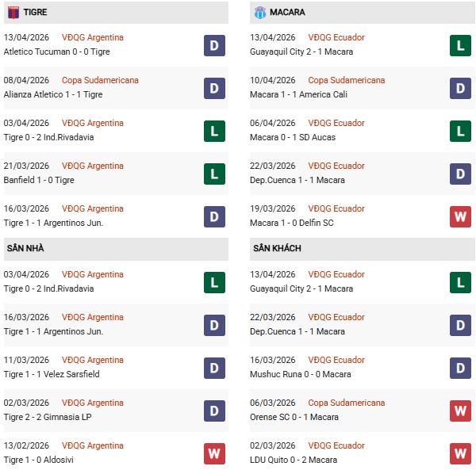
Task: Click the Tigre 1 - 1 Argentinos Jun. result in SÂN NHÀ
Action: click(53, 331)
